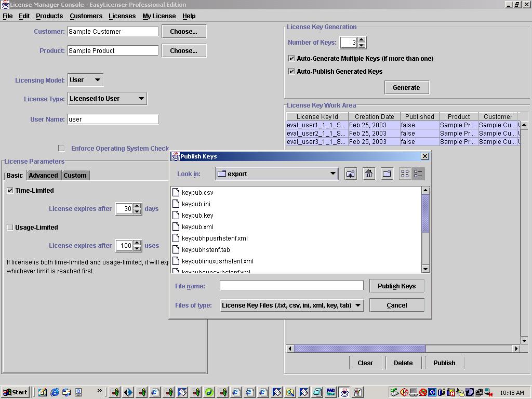The width and height of the screenshot is (532, 399).
Task: Click the black diamond taskbar application button
Action: [128, 392]
